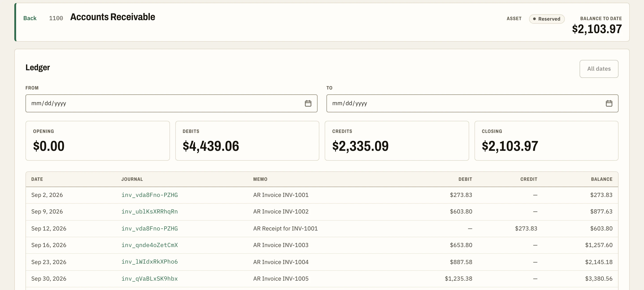Open journal inv_vda8Fno-PZHG on Sep 2 row
This screenshot has width=644, height=290.
tap(150, 195)
